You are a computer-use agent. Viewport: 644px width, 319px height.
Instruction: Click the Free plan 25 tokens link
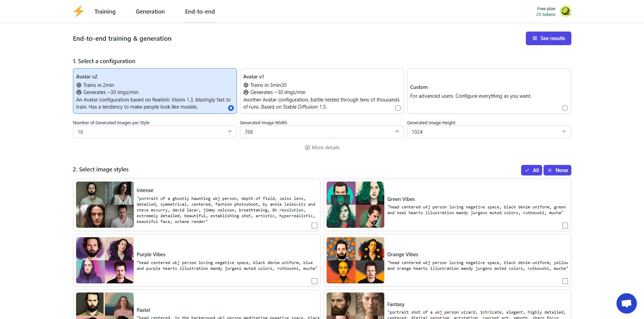pyautogui.click(x=546, y=12)
